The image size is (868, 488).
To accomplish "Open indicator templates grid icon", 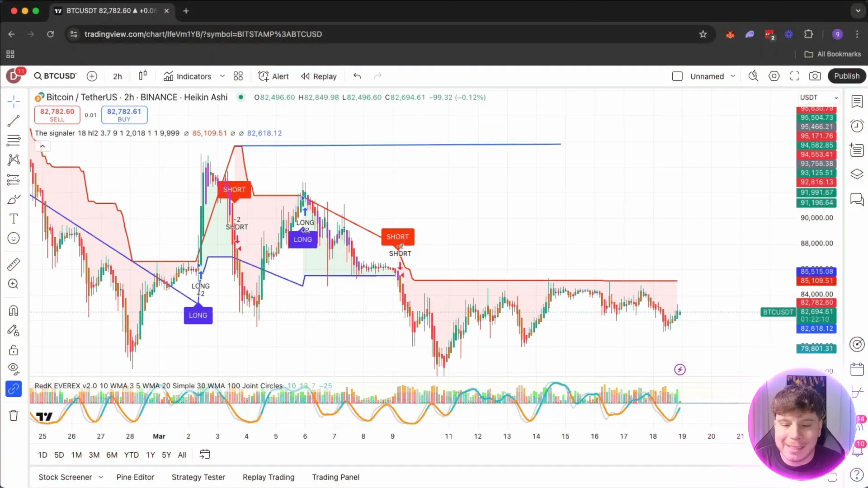I will pos(238,76).
